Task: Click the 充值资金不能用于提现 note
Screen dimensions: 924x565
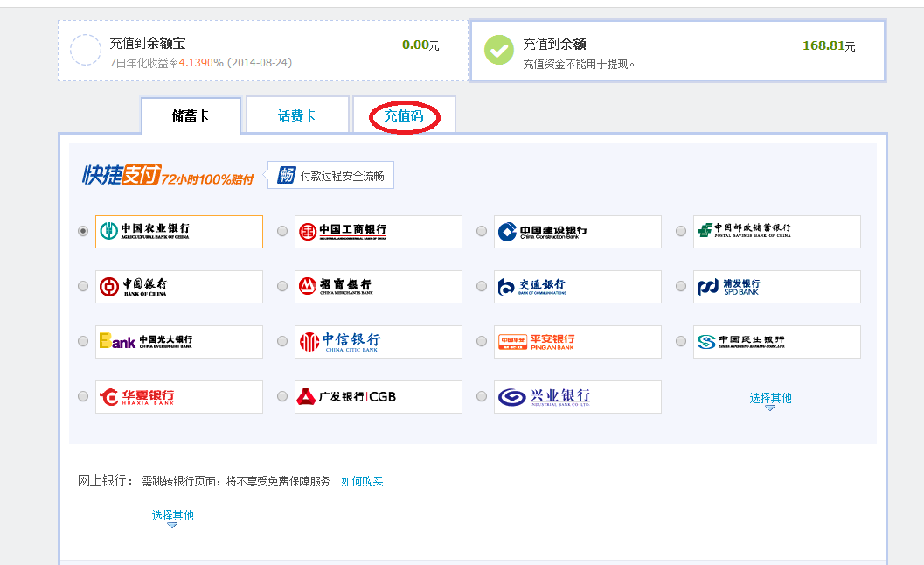Action: click(x=579, y=64)
